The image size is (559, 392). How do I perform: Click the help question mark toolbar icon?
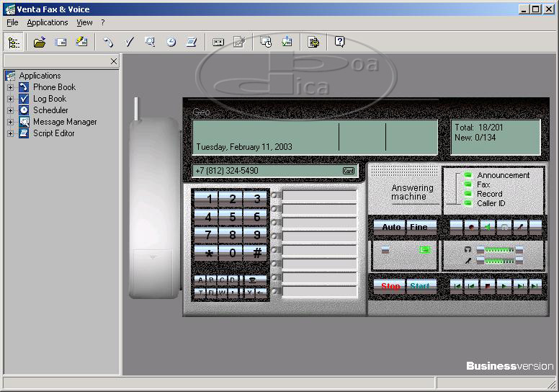339,43
